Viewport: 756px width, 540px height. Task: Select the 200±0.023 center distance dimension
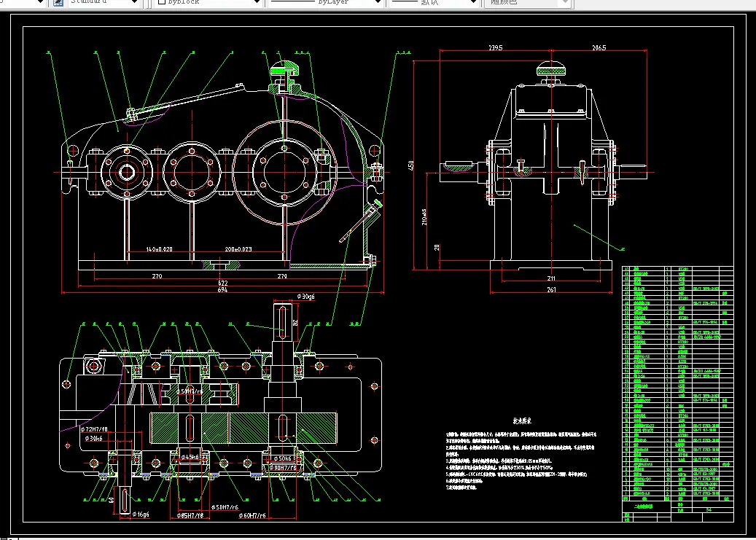(238, 249)
